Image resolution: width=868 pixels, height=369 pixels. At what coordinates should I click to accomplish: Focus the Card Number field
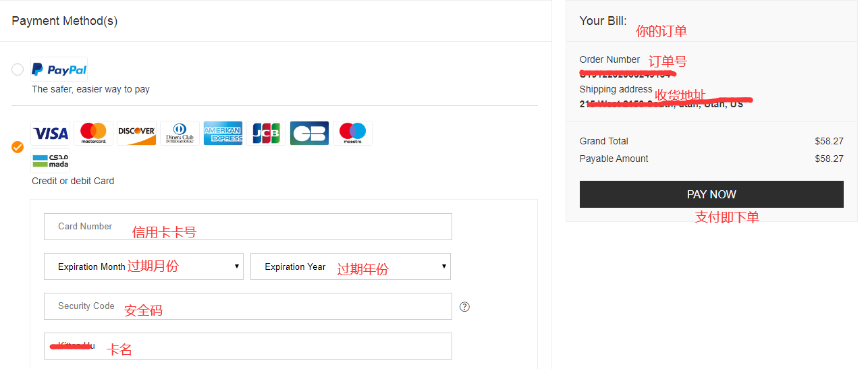tap(248, 227)
